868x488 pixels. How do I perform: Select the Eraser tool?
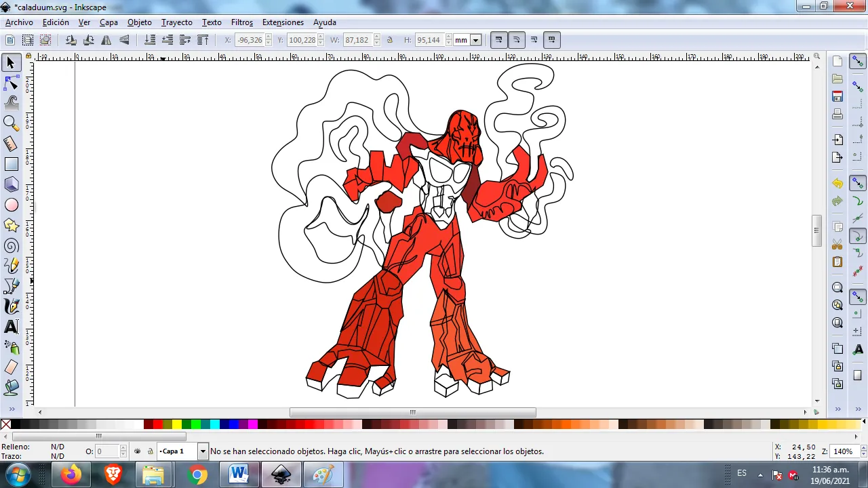click(11, 367)
